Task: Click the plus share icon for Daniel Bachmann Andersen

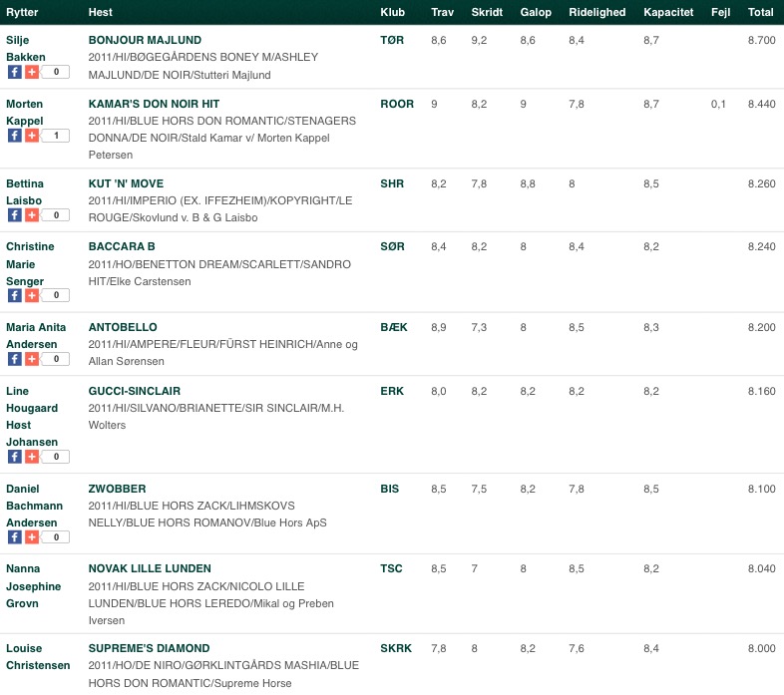Action: click(32, 537)
